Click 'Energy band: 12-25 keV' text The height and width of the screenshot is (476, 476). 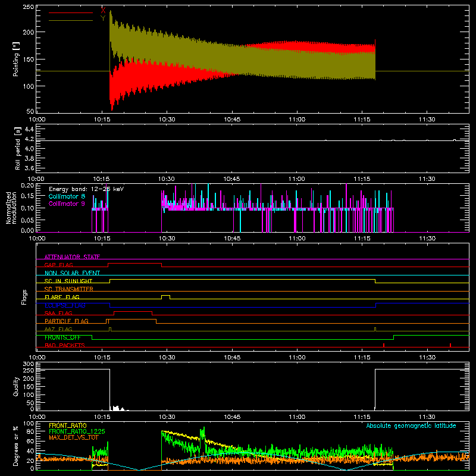tap(86, 189)
